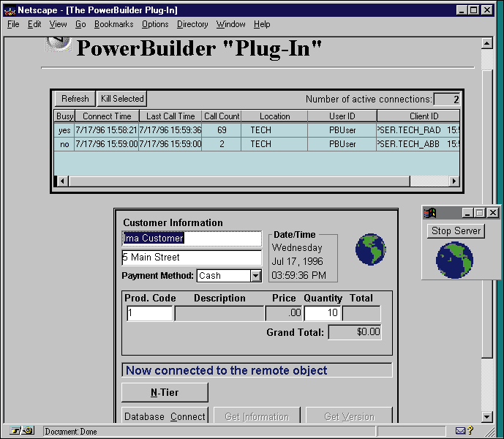Open the Edit menu
The image size is (504, 439).
pyautogui.click(x=34, y=24)
